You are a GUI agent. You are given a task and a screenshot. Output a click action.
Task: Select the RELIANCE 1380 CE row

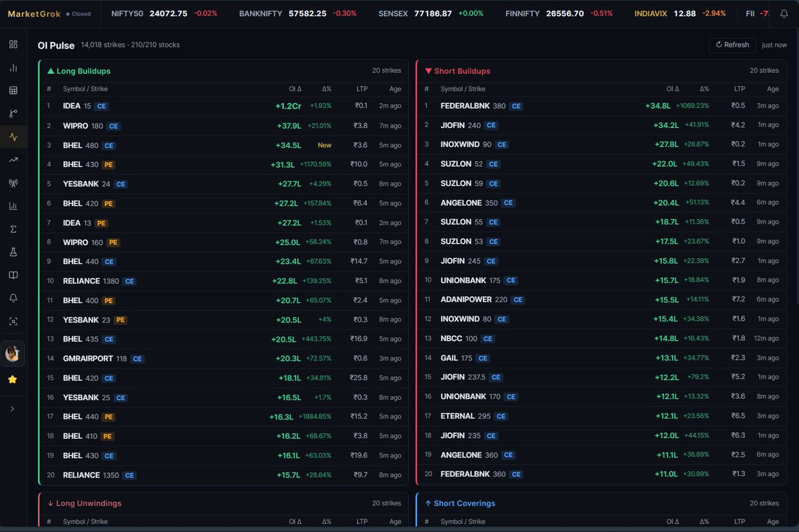point(224,281)
